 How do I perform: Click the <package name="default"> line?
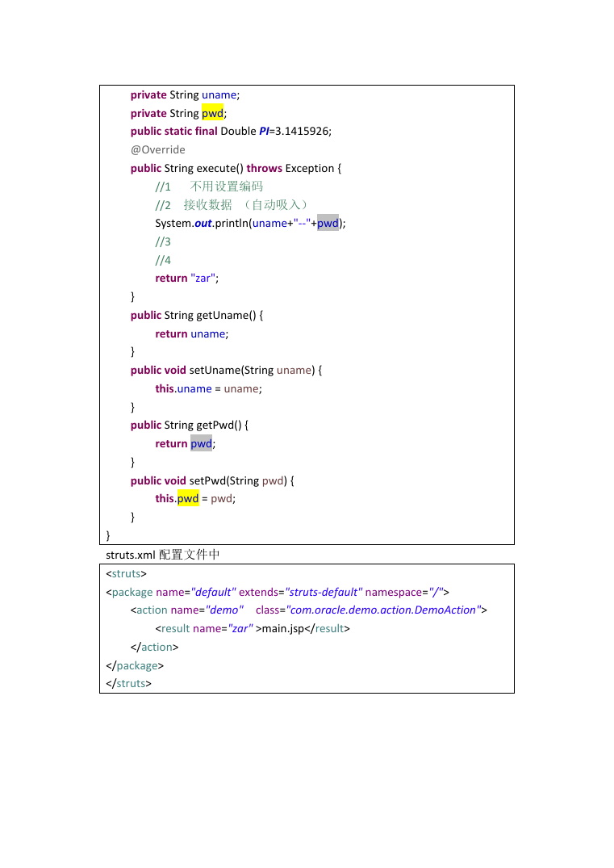pos(278,593)
